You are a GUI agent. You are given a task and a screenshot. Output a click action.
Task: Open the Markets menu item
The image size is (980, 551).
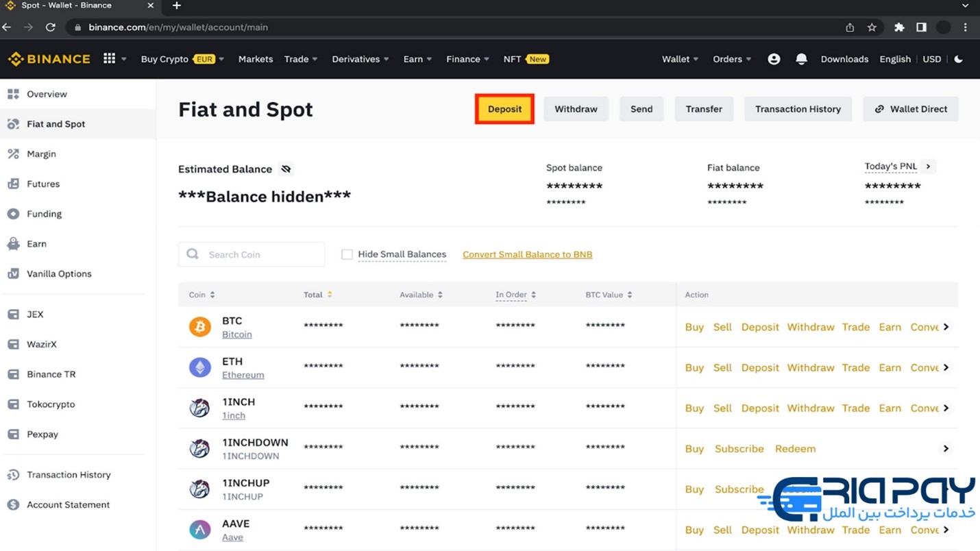[256, 59]
